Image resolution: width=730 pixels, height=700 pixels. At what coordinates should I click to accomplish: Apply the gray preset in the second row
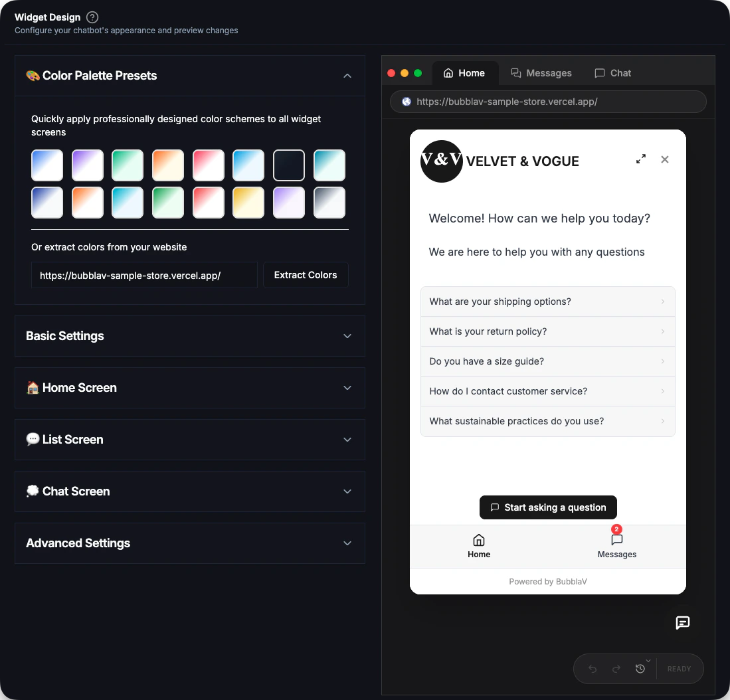(329, 203)
